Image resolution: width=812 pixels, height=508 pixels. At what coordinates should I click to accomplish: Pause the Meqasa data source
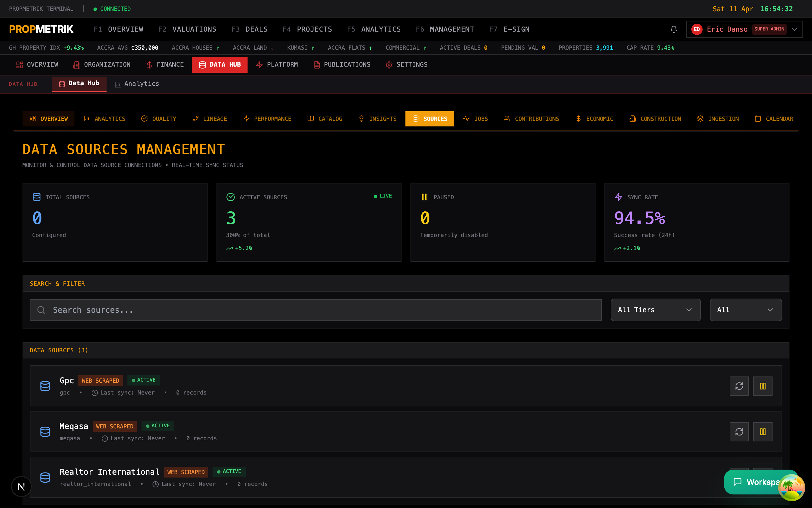[x=763, y=432]
